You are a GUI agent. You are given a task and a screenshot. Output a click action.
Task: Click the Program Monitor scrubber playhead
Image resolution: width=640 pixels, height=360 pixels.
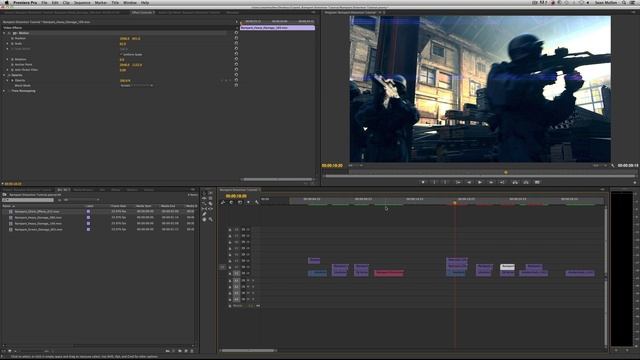pos(505,172)
